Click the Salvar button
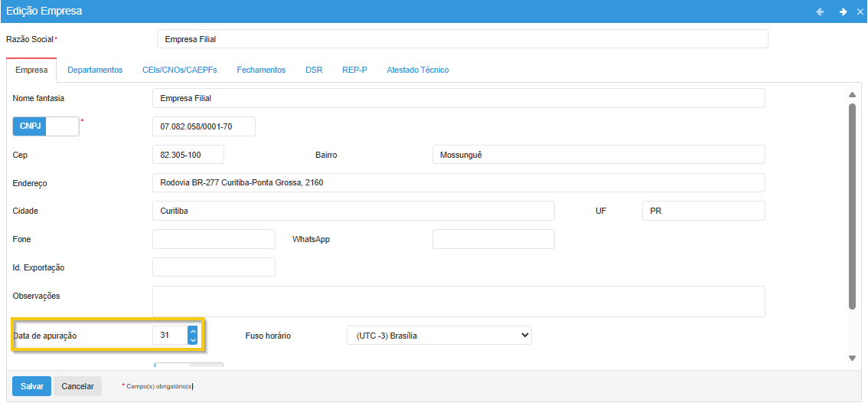The image size is (868, 403). pos(31,386)
